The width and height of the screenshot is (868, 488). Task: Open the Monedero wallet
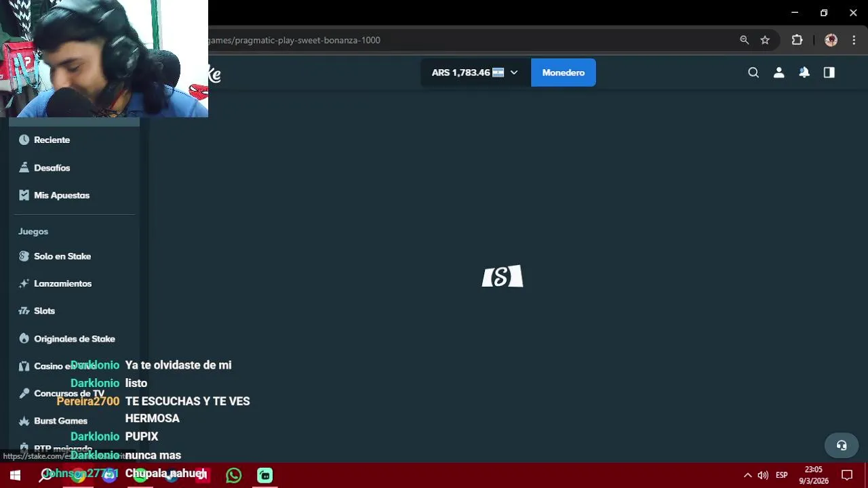(563, 73)
